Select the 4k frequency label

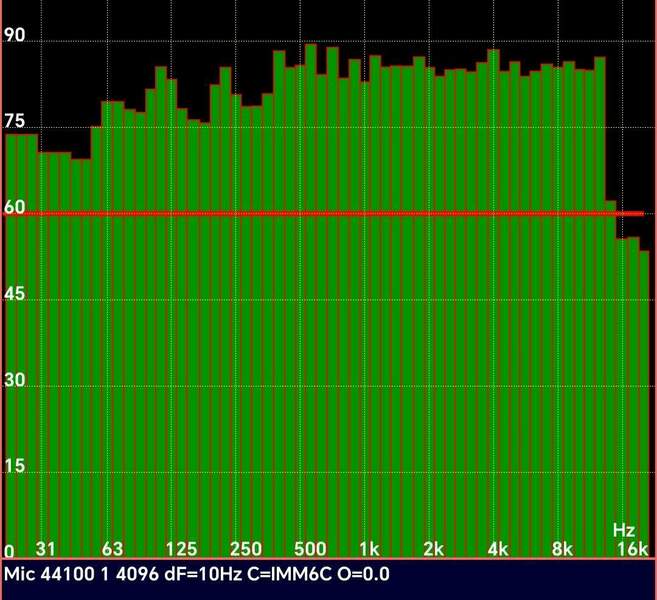click(498, 549)
